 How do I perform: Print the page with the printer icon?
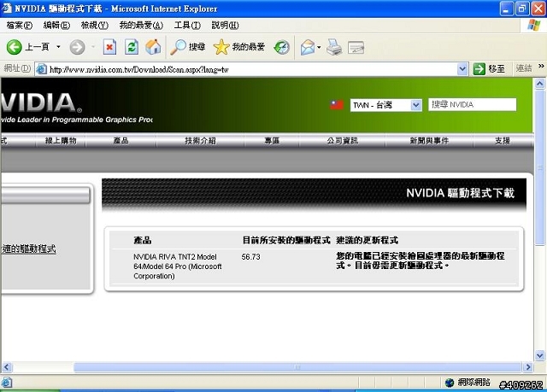click(334, 47)
